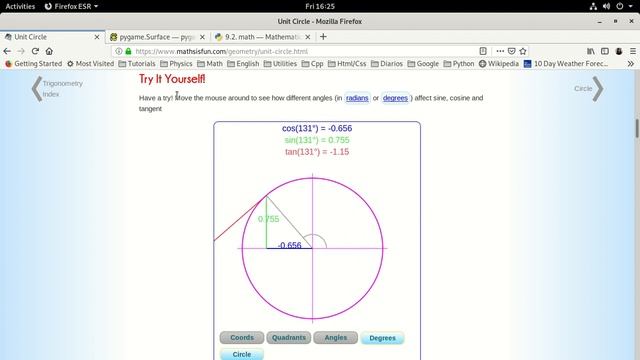Follow the radians link
Screen dimensions: 640x360
pyautogui.click(x=357, y=98)
